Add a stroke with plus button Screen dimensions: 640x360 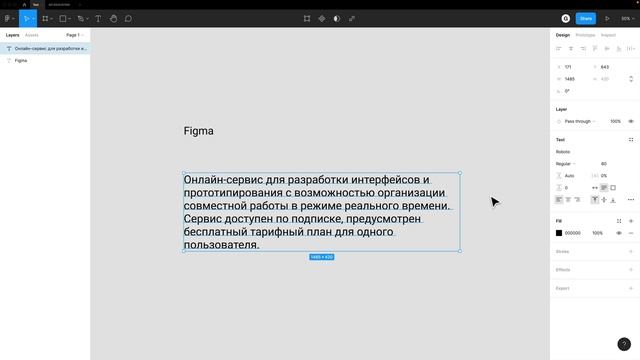[x=631, y=251]
